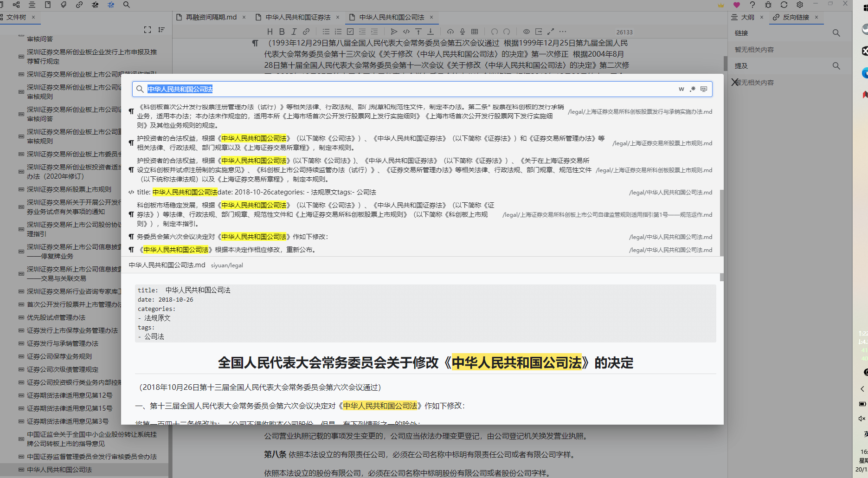The image size is (868, 478).
Task: Click the bug report icon in title bar
Action: tap(768, 5)
